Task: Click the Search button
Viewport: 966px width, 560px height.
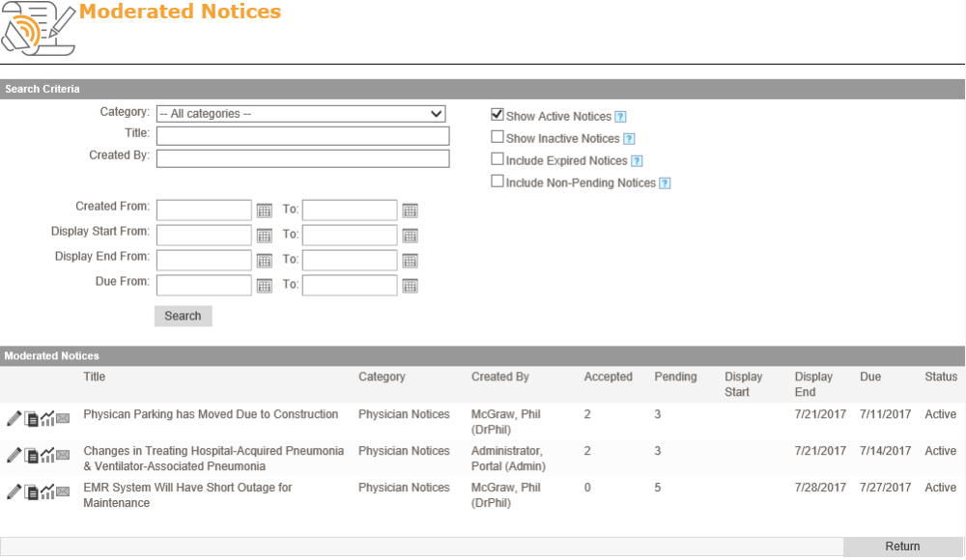Action: pos(183,316)
